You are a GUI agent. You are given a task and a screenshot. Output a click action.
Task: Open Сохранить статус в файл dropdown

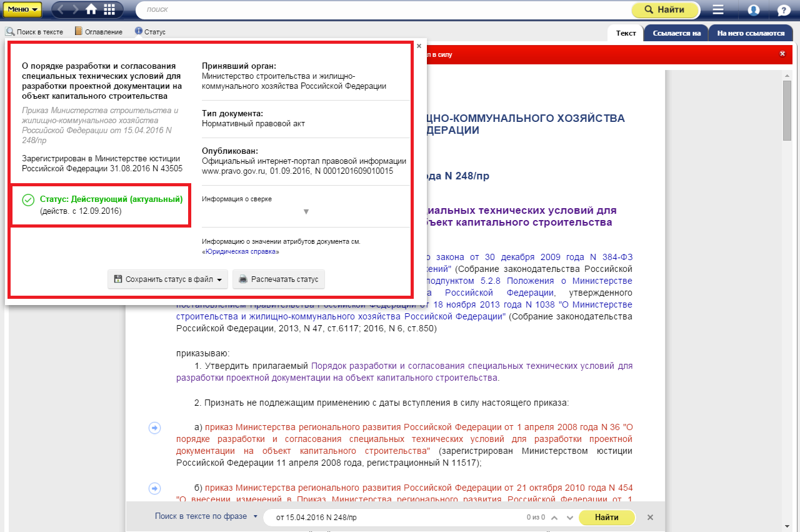167,279
